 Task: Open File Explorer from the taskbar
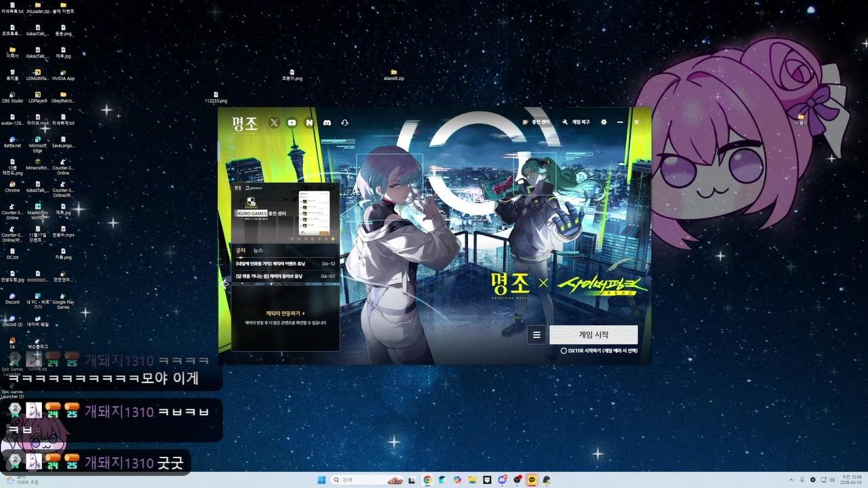[472, 480]
